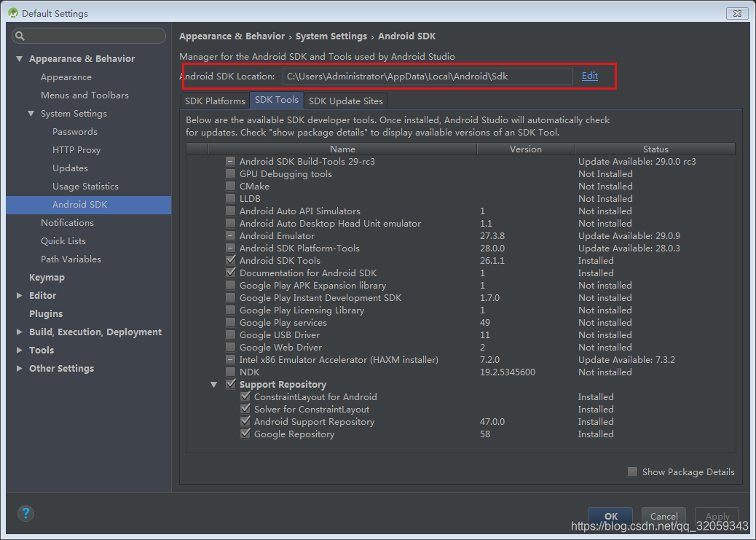
Task: Click the Android Studio icon in title bar
Action: point(13,13)
